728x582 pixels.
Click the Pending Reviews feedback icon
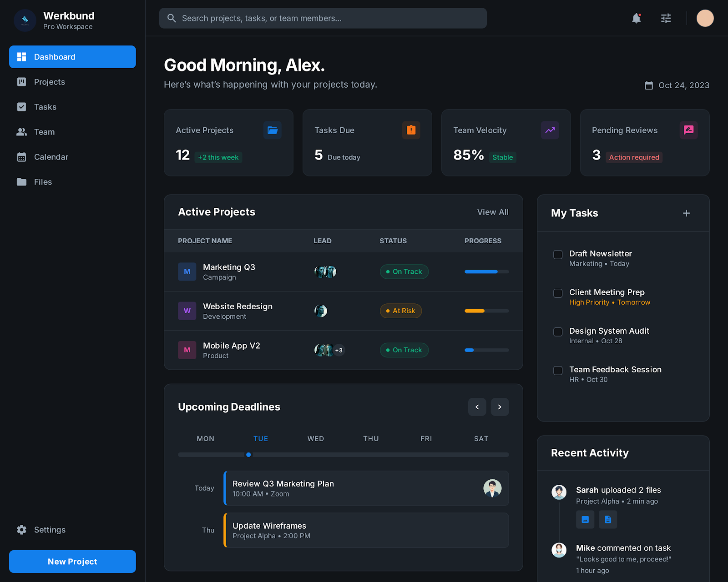pyautogui.click(x=688, y=130)
